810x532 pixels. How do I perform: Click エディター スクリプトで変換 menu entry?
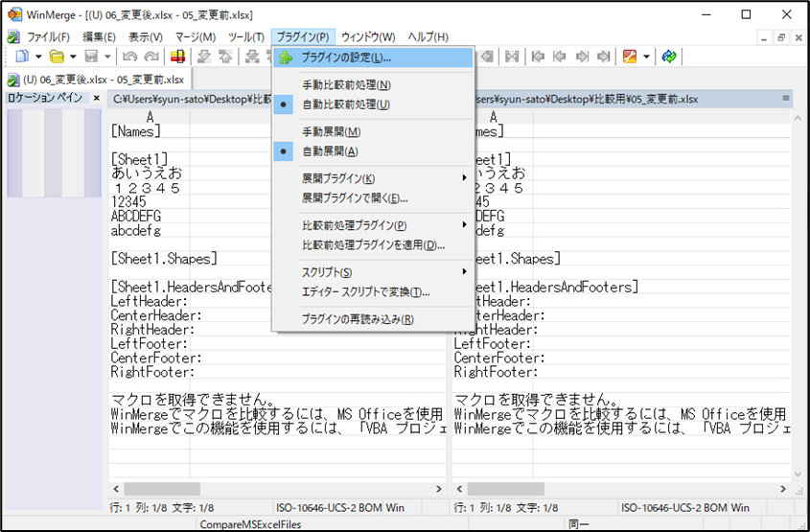coord(365,291)
